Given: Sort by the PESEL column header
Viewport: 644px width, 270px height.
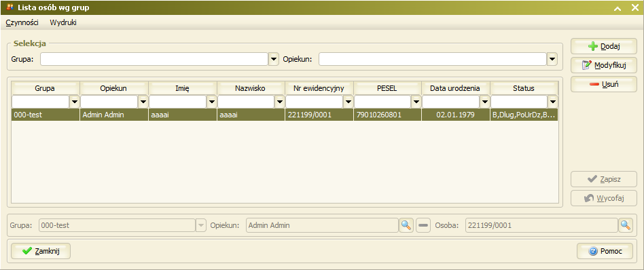Looking at the screenshot, I should [x=387, y=88].
